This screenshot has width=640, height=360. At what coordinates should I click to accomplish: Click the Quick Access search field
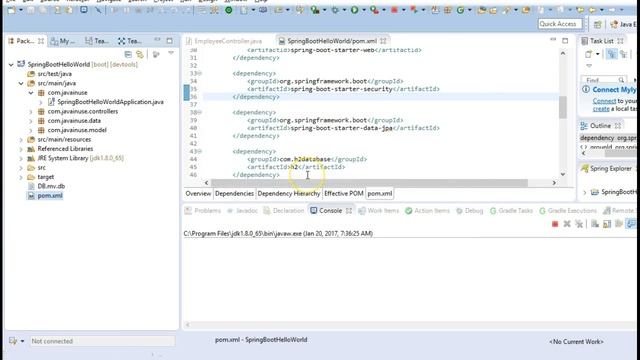tap(560, 24)
